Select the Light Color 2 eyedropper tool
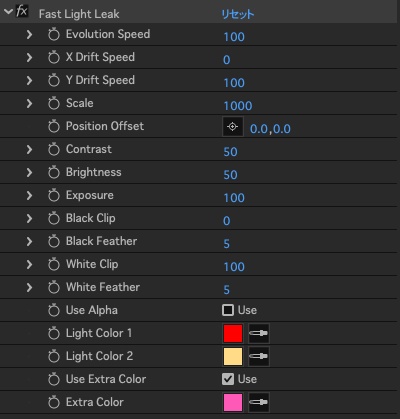The image size is (400, 419). point(259,356)
